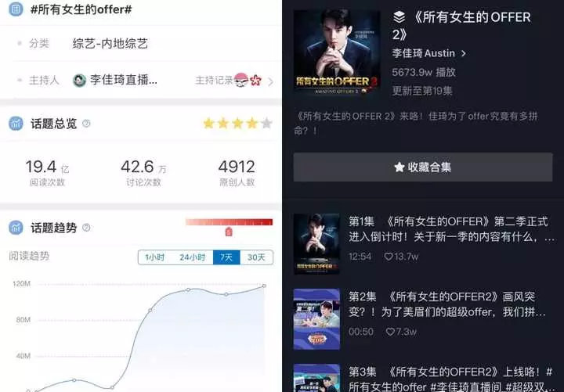Open the 李佳琦 Austin profile via its chevron

463,53
